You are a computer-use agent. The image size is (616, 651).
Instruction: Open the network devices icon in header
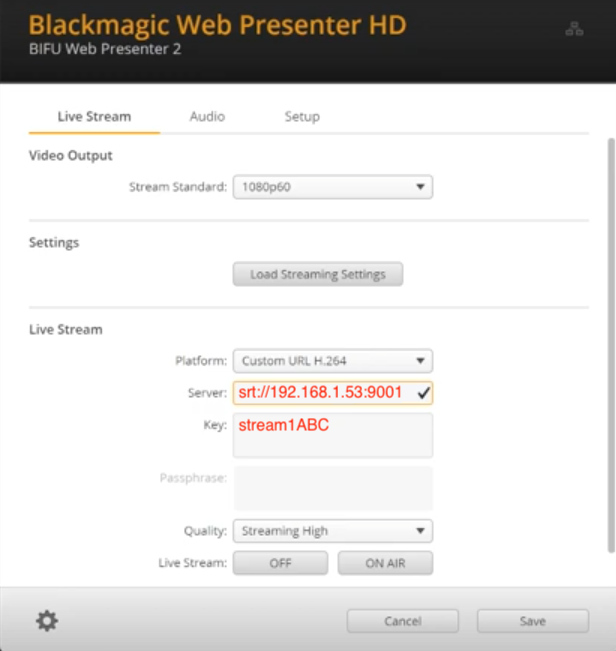(574, 29)
